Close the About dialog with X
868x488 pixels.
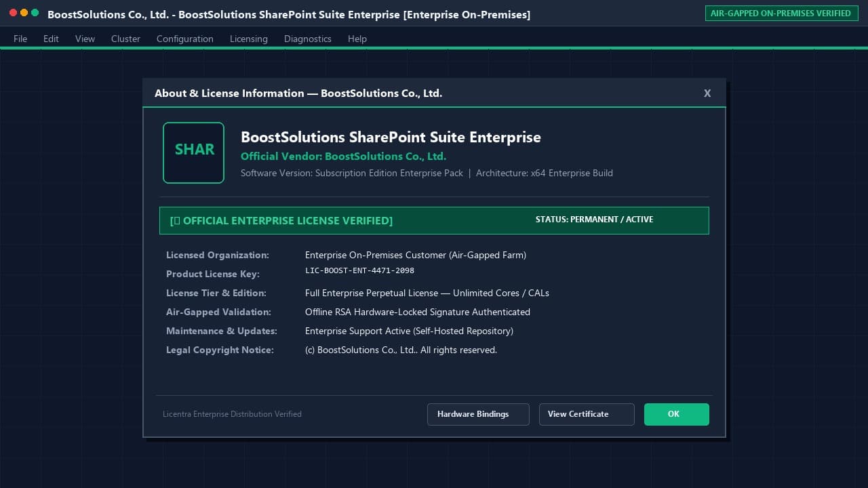(707, 94)
